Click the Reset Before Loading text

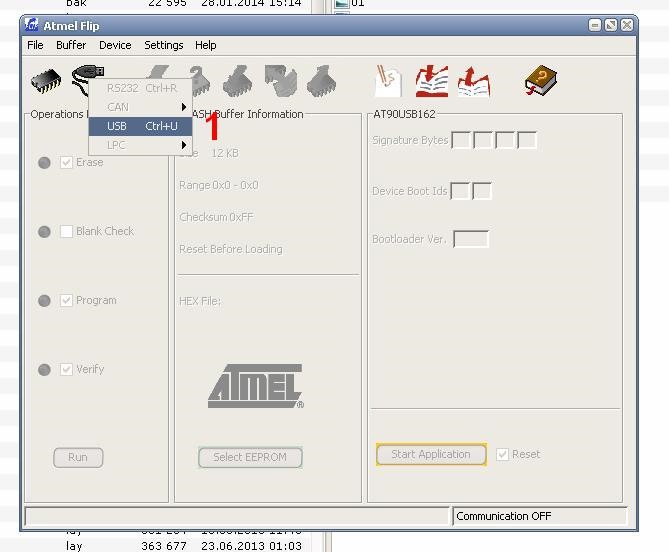(231, 249)
